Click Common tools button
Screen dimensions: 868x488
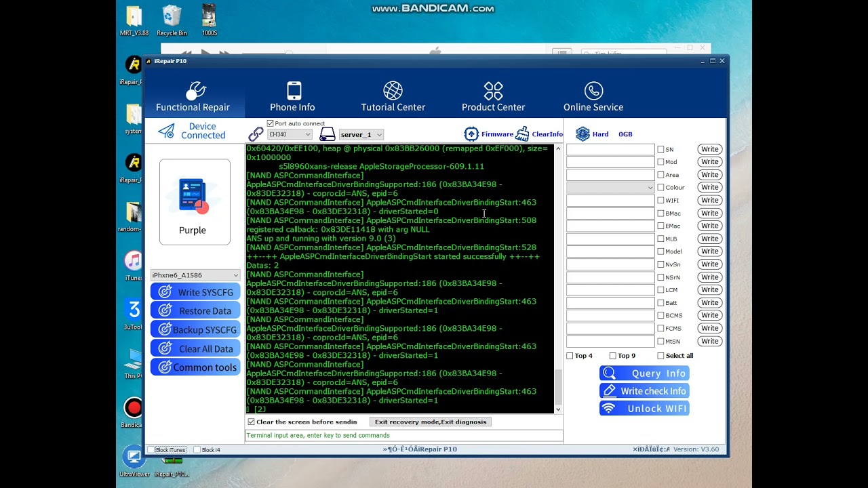(x=195, y=367)
